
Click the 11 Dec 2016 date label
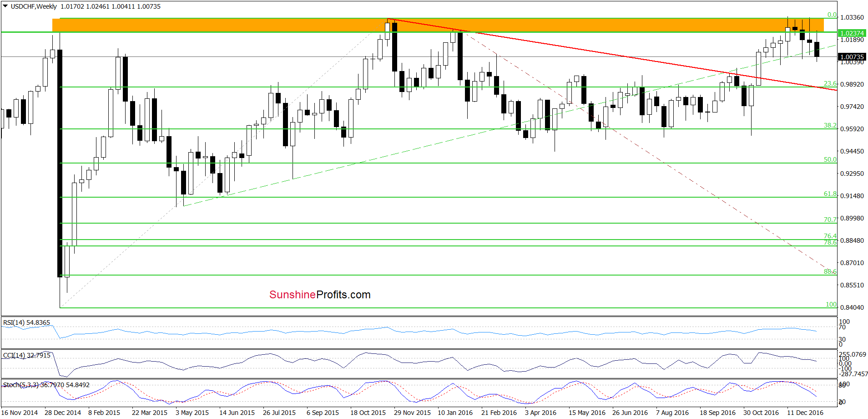coord(805,413)
